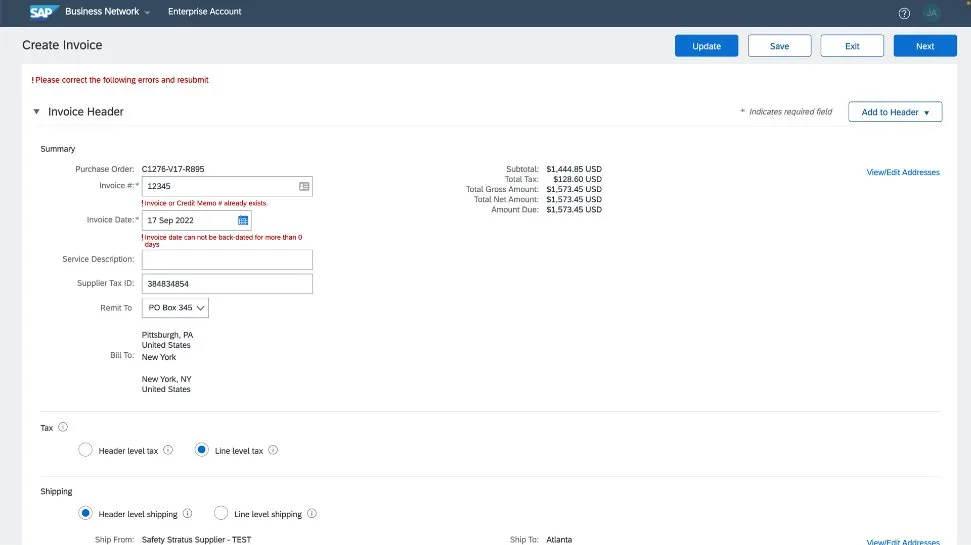Image resolution: width=971 pixels, height=545 pixels.
Task: Open the Business Network menu
Action: point(107,12)
